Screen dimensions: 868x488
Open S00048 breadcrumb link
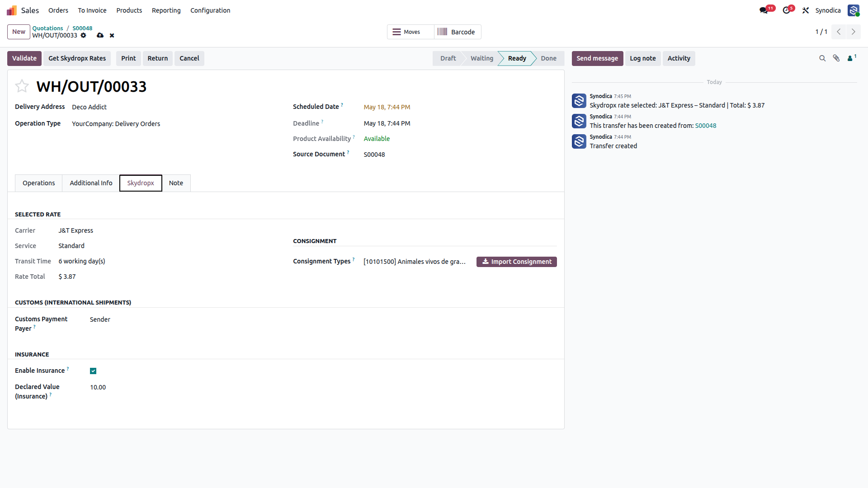[x=82, y=28]
